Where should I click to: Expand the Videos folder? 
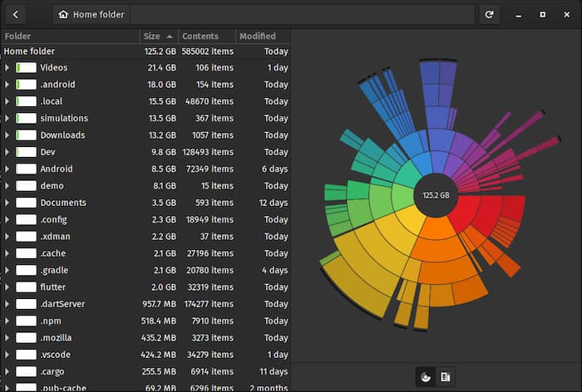coord(7,68)
